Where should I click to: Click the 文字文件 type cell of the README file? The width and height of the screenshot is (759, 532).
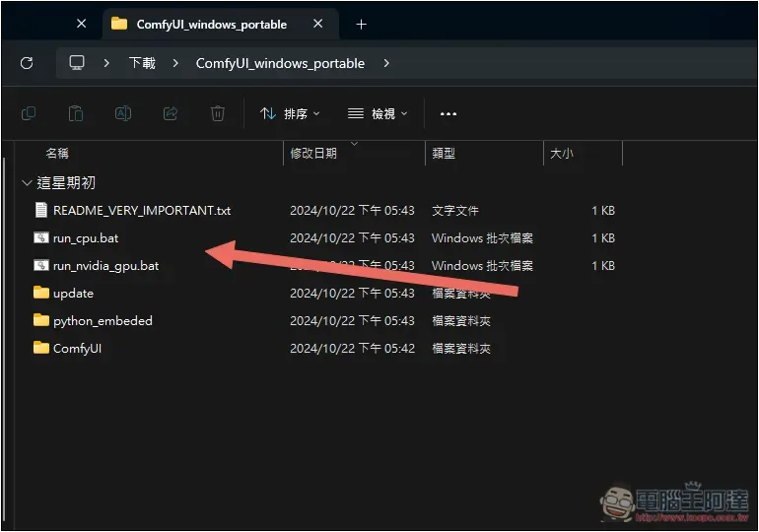pyautogui.click(x=455, y=211)
